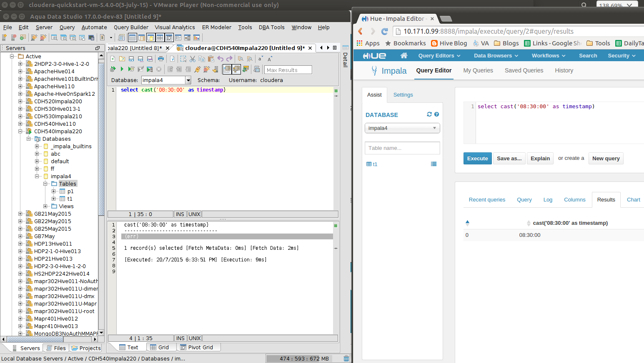
Task: Open the Workflows dropdown in Hue
Action: [549, 55]
